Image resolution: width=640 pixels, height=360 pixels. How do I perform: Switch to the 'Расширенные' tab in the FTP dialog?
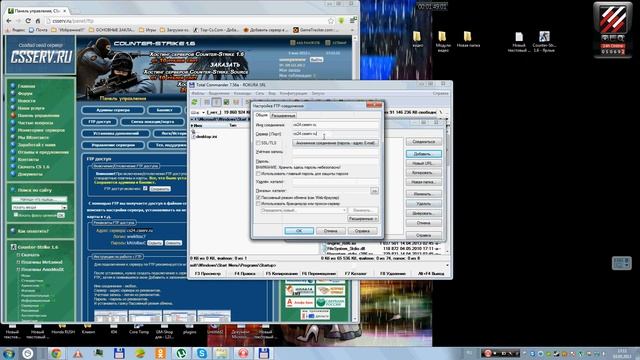pyautogui.click(x=283, y=116)
